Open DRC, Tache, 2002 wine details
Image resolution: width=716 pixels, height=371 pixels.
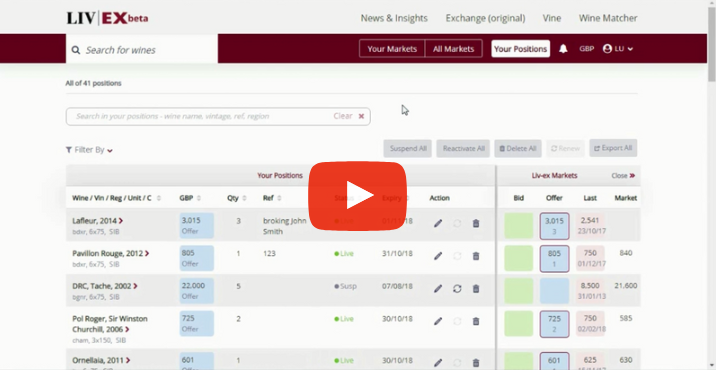coord(105,286)
